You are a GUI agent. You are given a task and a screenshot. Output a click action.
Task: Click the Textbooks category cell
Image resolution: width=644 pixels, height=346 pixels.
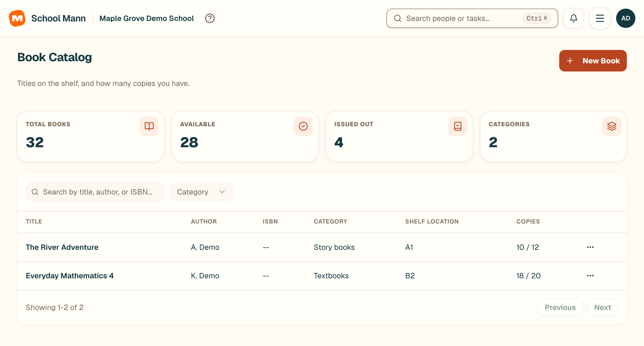pyautogui.click(x=331, y=276)
